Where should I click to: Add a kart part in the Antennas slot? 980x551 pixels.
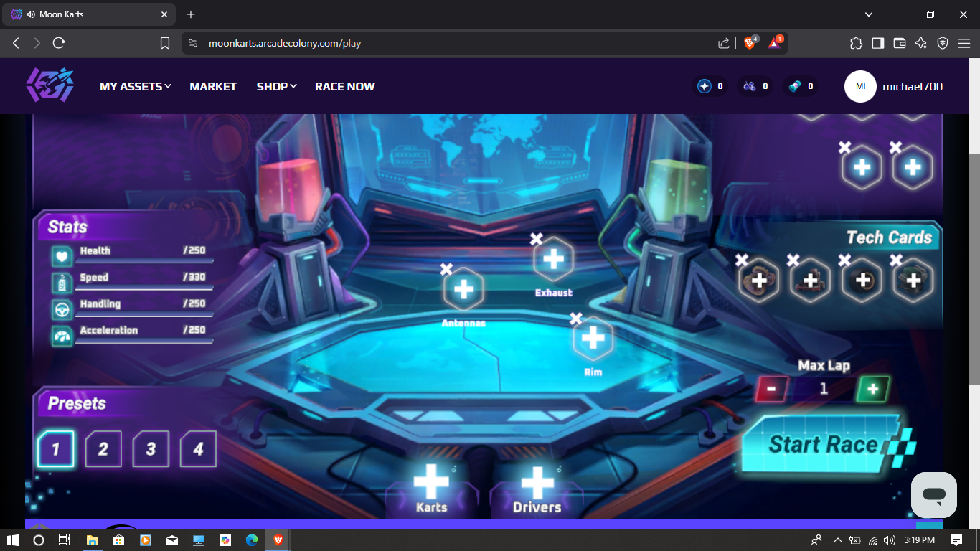coord(463,289)
